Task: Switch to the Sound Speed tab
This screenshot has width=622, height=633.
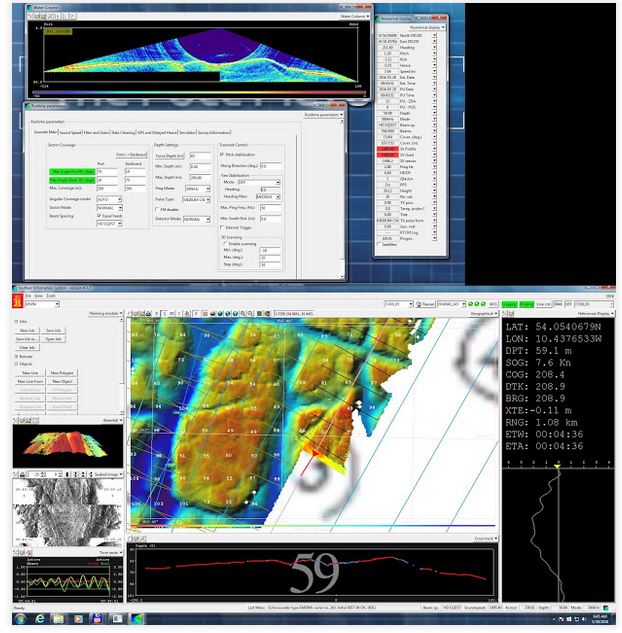Action: tap(71, 132)
